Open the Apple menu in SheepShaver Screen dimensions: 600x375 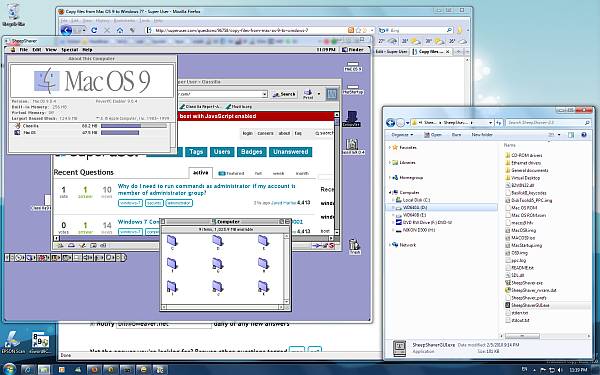point(13,50)
